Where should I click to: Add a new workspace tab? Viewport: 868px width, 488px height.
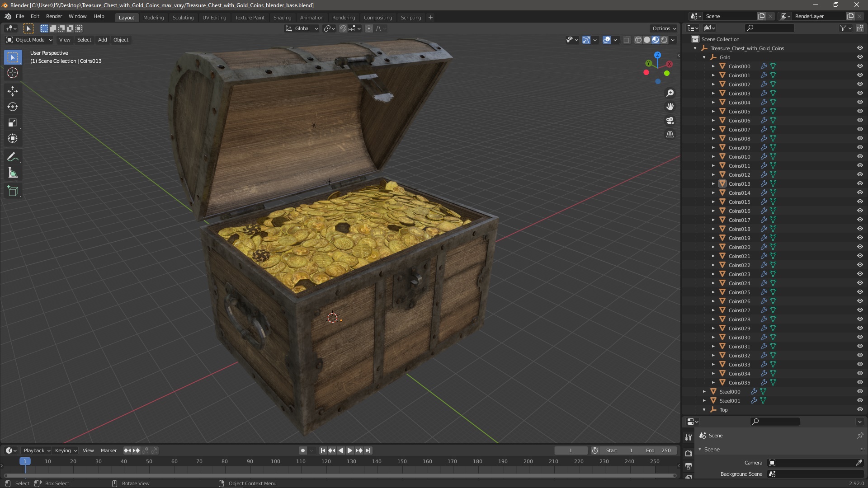pyautogui.click(x=430, y=18)
